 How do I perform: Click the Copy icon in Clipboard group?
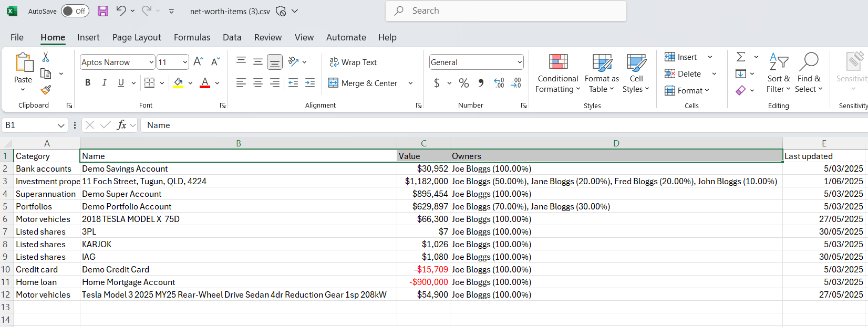coord(46,73)
